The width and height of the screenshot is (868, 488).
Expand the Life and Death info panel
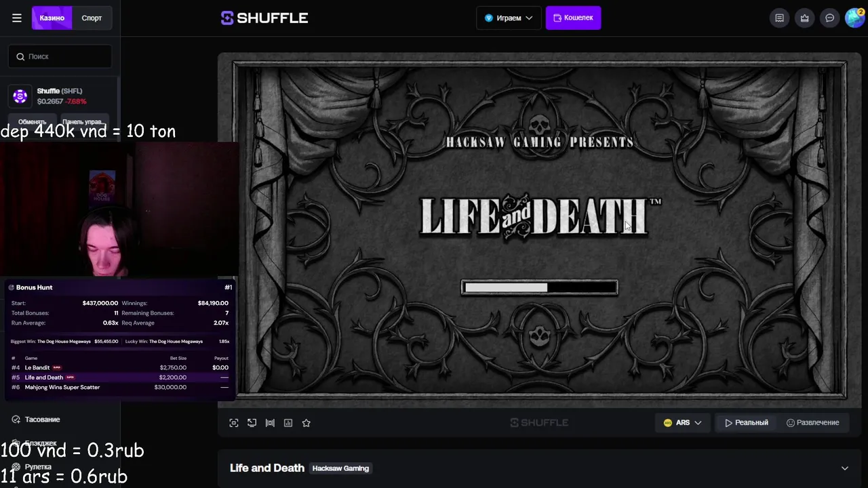(x=845, y=468)
